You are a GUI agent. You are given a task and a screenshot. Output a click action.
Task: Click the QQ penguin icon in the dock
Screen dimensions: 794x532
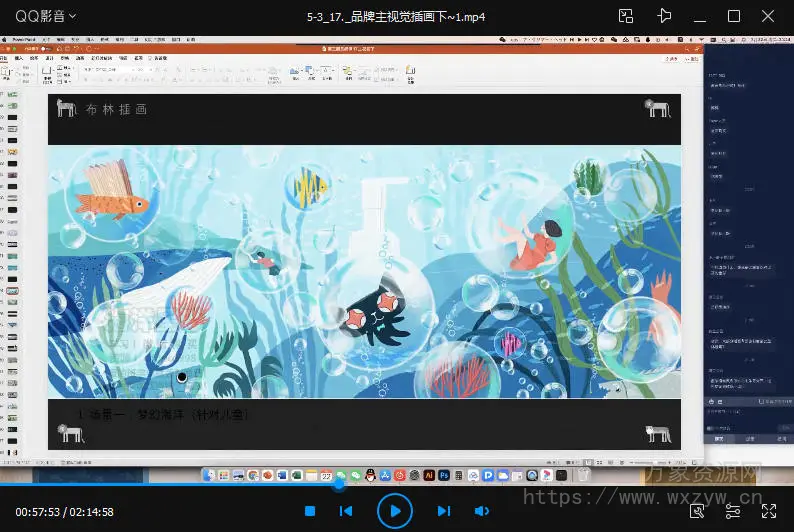point(369,474)
